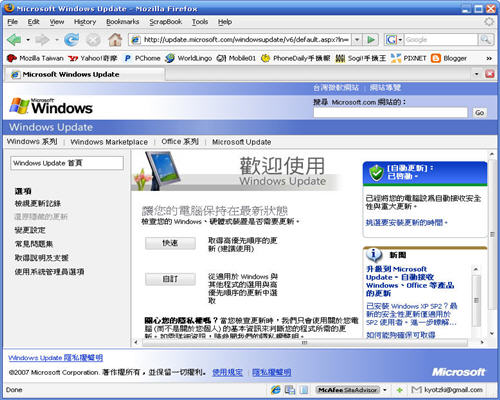
Task: Click the 升級到 Microsoft Update news link
Action: [410, 281]
